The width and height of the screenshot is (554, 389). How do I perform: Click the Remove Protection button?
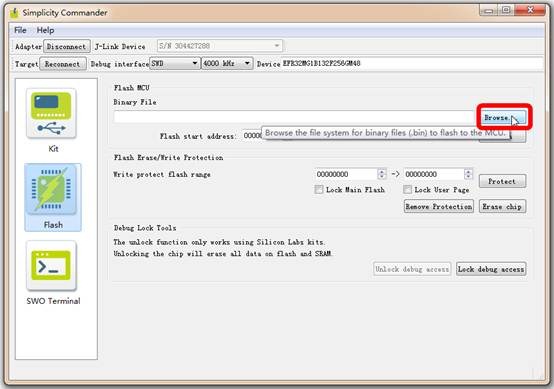[438, 206]
